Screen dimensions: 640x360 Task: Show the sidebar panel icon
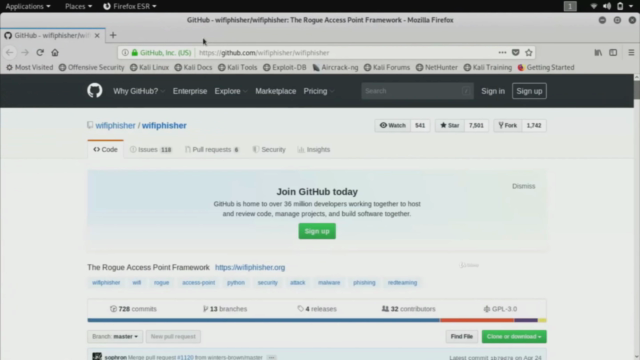pos(613,53)
